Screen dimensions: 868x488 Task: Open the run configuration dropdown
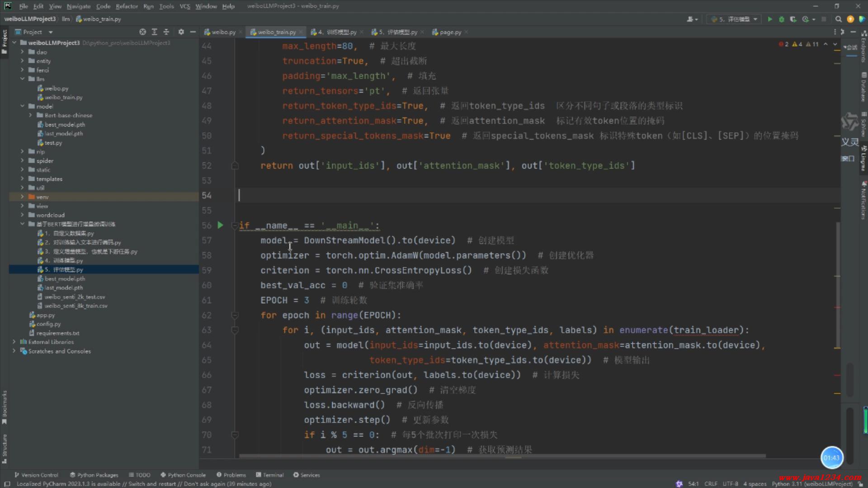pos(734,19)
